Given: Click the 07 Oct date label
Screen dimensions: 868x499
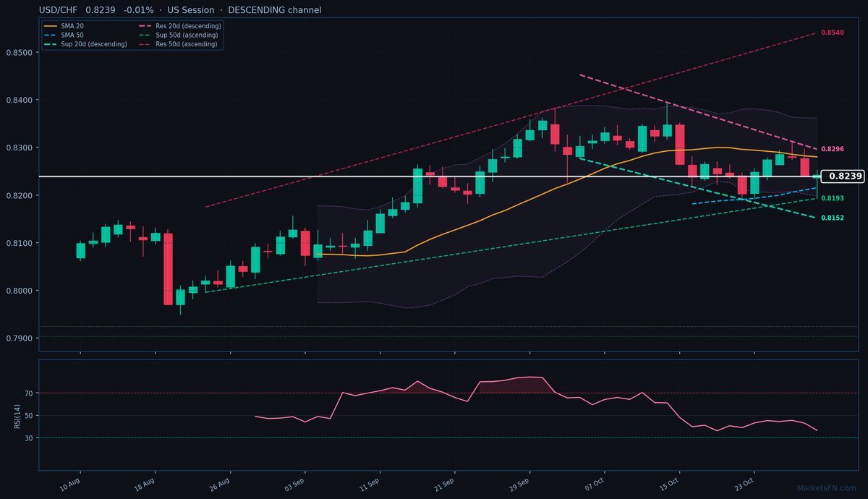Looking at the screenshot, I should [x=593, y=484].
